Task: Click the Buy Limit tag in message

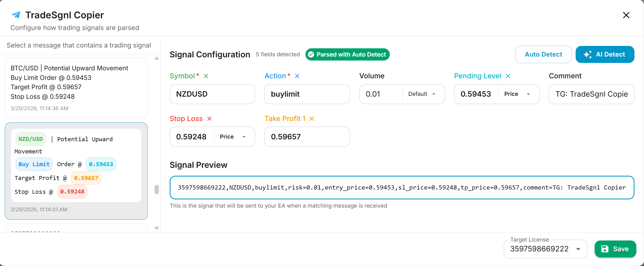Action: pyautogui.click(x=34, y=164)
